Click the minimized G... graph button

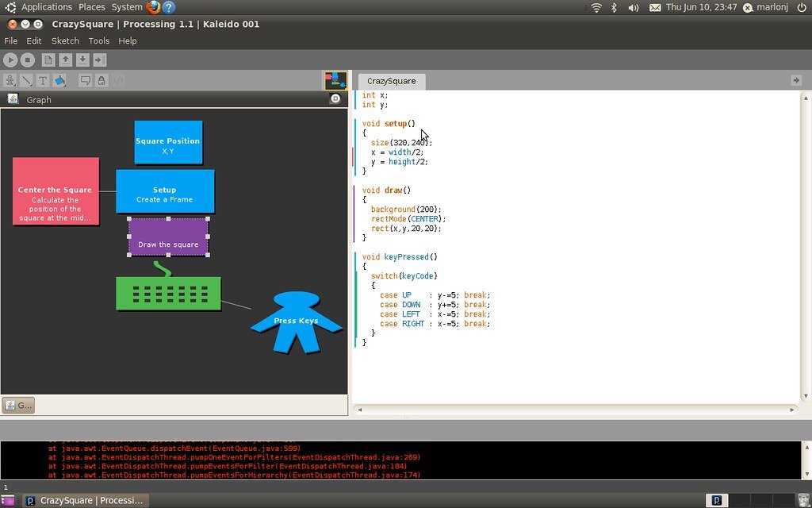tap(18, 406)
